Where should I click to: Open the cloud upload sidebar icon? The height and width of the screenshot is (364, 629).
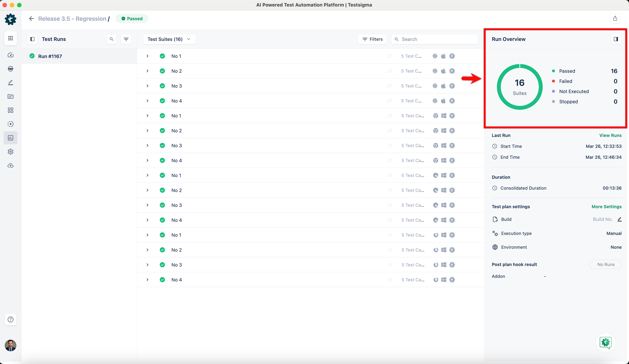[x=11, y=165]
